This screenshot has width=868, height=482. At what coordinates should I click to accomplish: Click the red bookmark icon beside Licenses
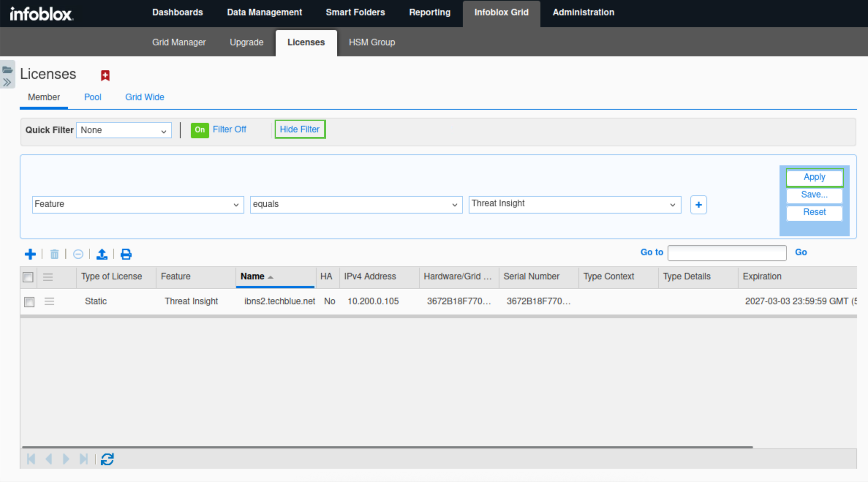point(105,75)
